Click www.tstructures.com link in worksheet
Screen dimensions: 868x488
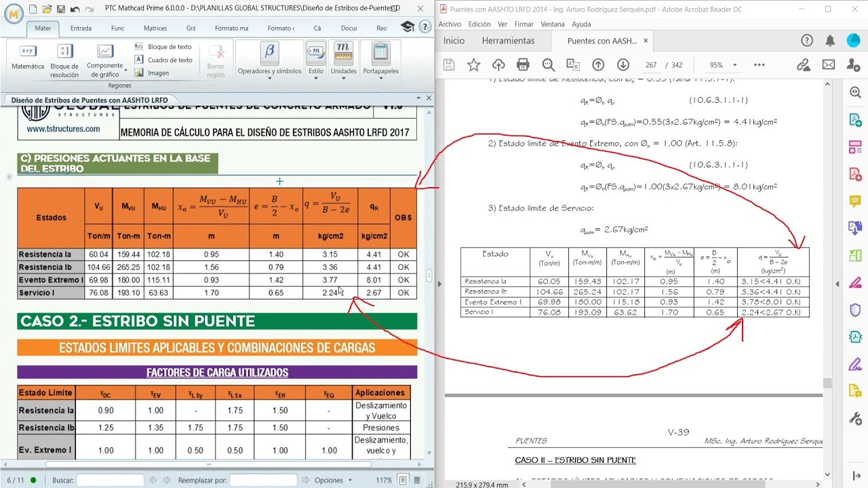(63, 129)
